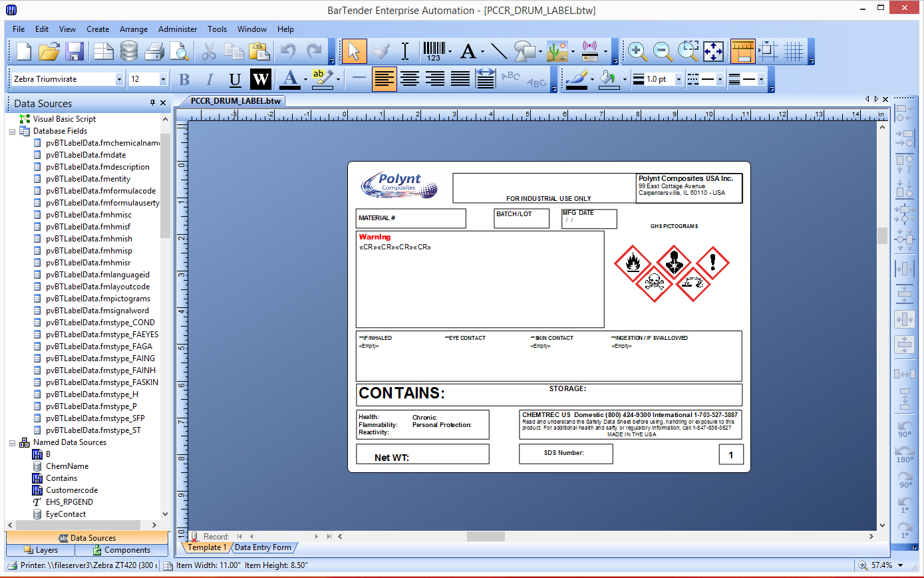Toggle underline text formatting
924x578 pixels.
[x=235, y=79]
